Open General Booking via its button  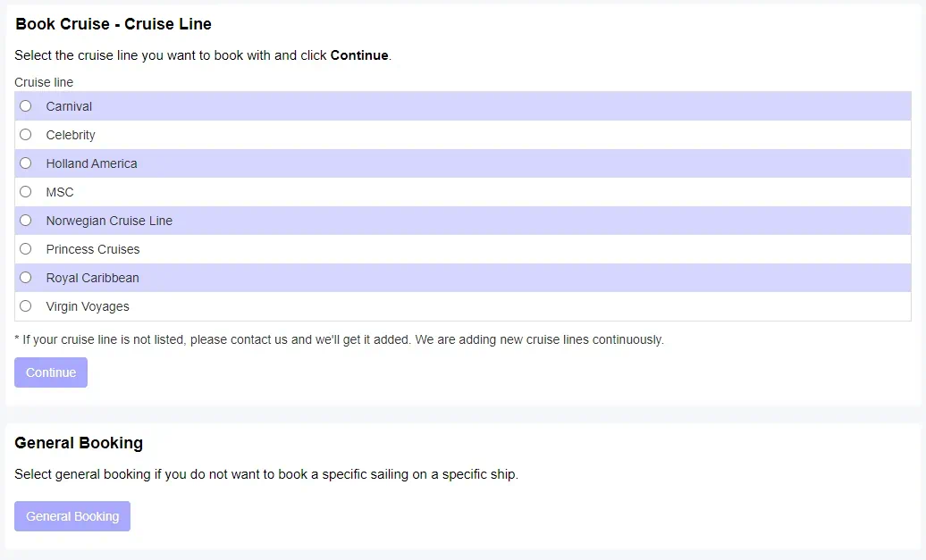click(72, 516)
